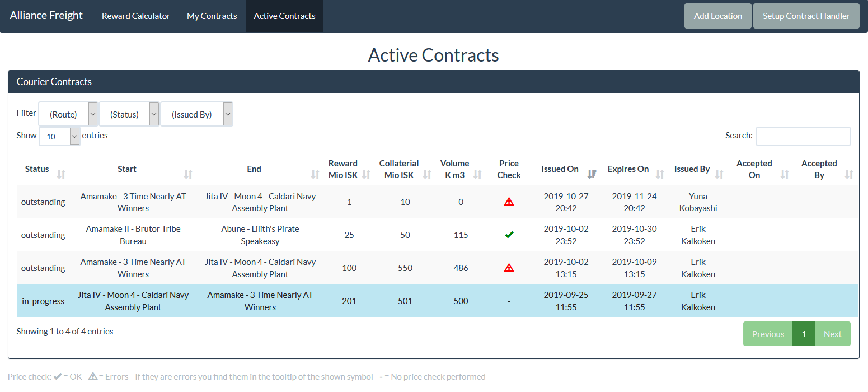The image size is (868, 392).
Task: Click expiry date 2019-10-09 13:15
Action: point(634,268)
